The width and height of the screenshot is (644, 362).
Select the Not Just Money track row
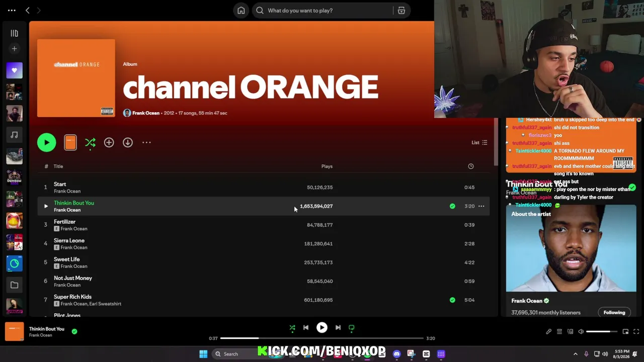click(264, 281)
